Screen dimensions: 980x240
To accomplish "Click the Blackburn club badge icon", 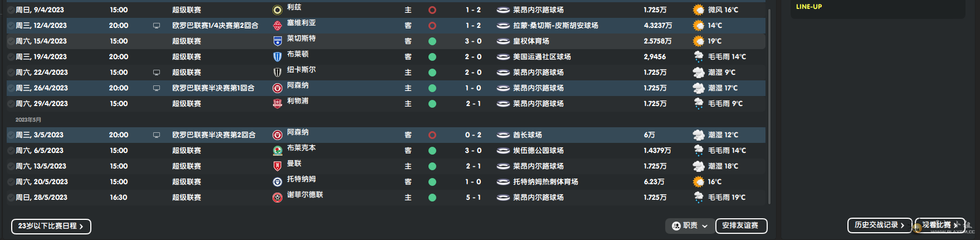I will click(x=277, y=151).
